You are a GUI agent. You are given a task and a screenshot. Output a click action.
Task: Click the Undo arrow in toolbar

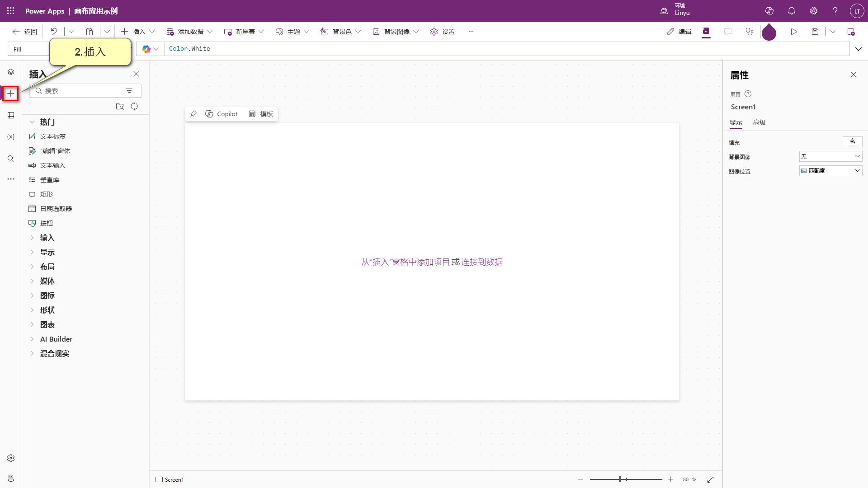[x=54, y=32]
